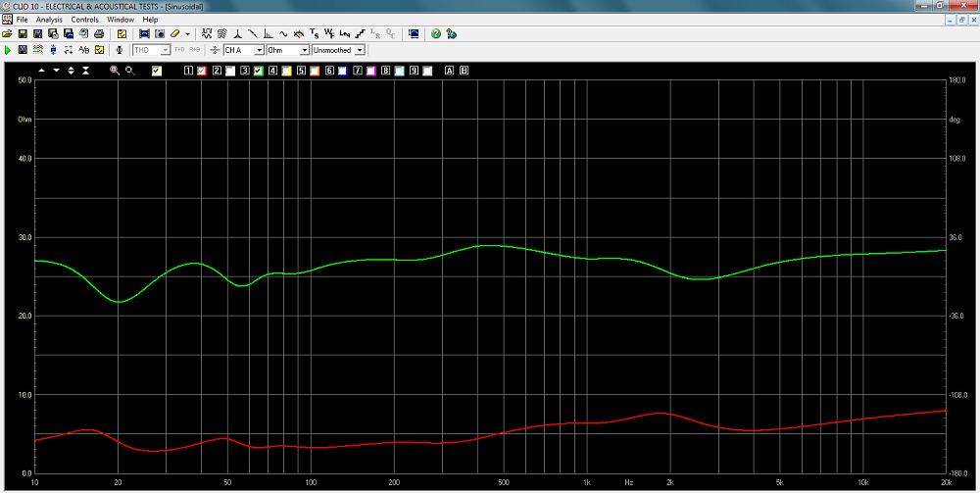
Task: Open help with the green question mark
Action: 436,33
